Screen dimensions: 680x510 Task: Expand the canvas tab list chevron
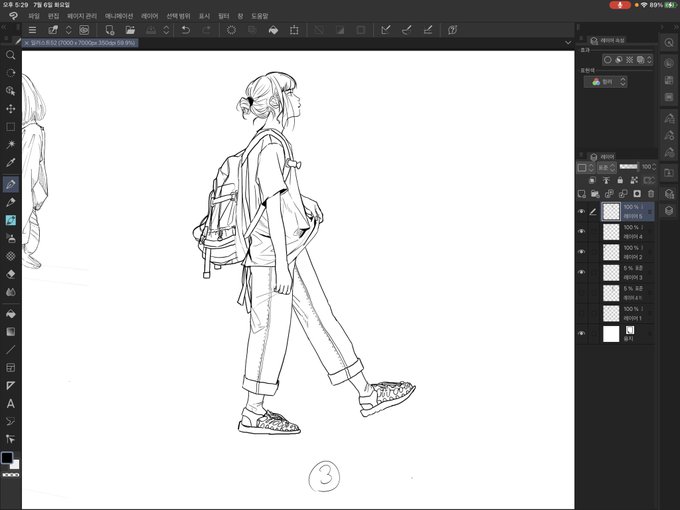click(568, 42)
